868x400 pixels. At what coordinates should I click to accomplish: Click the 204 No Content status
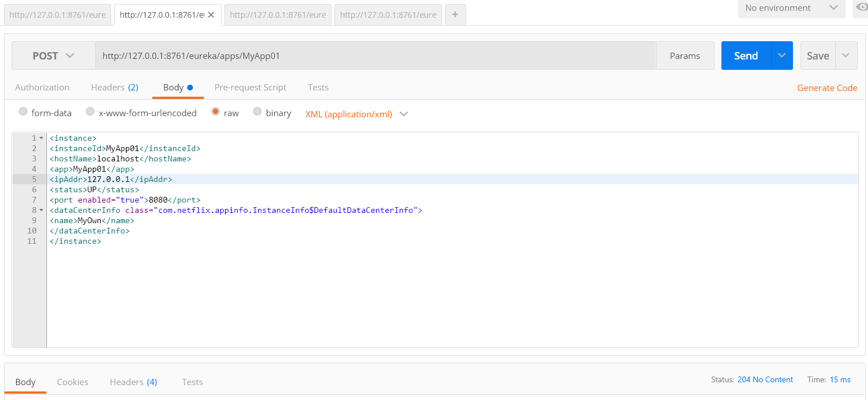[x=765, y=379]
